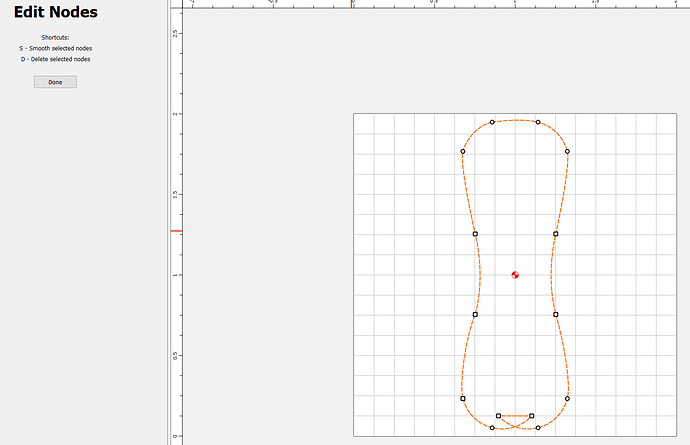This screenshot has width=690, height=445.
Task: Select the bottom-left round node of the outline
Action: tap(492, 428)
